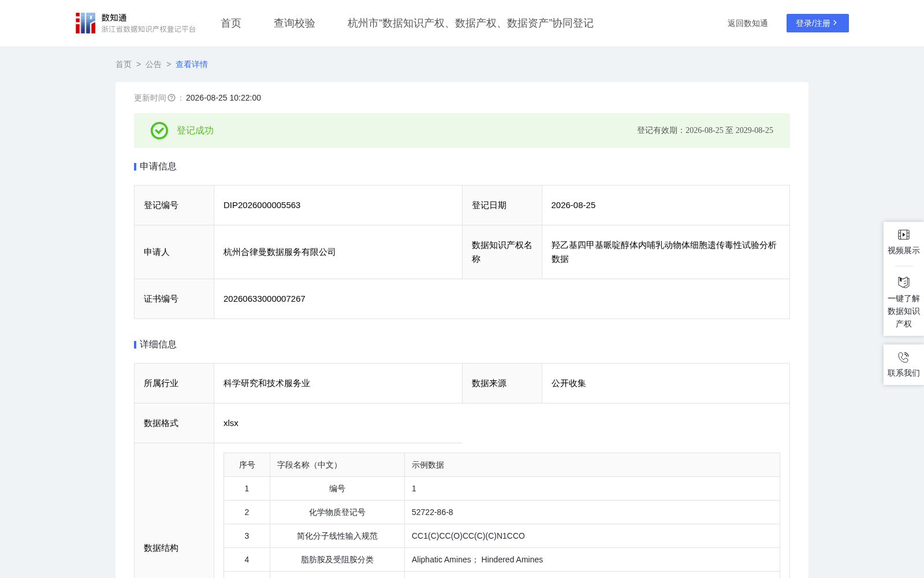Select the 简化分子线性输入规范 field cell

pos(337,536)
